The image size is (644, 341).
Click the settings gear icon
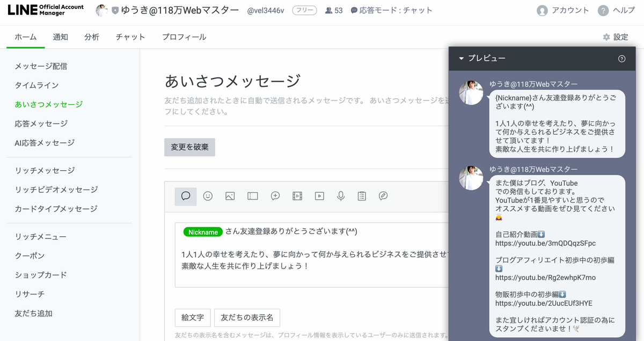pos(606,37)
